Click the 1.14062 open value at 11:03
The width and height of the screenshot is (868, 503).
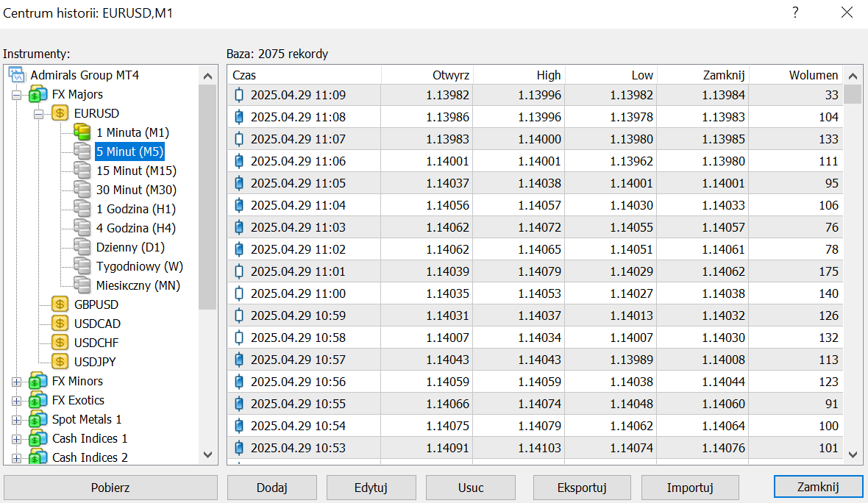coord(447,227)
